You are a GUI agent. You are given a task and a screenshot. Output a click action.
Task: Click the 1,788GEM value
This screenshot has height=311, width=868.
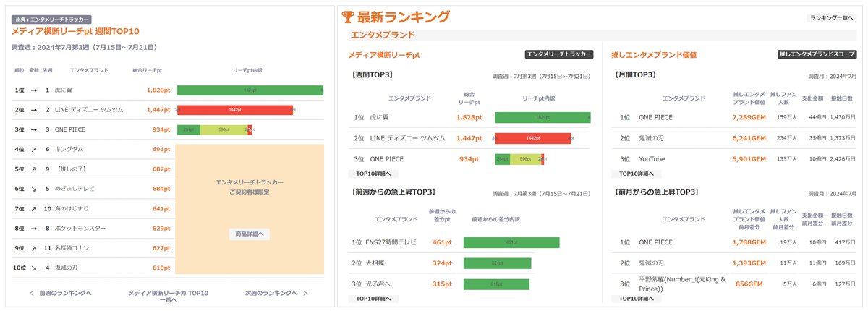point(749,243)
